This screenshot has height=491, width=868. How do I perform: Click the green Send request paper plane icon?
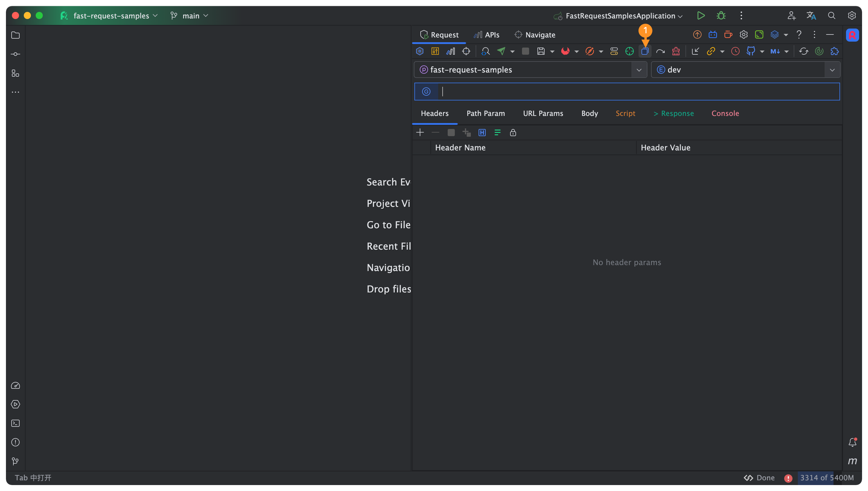click(501, 51)
